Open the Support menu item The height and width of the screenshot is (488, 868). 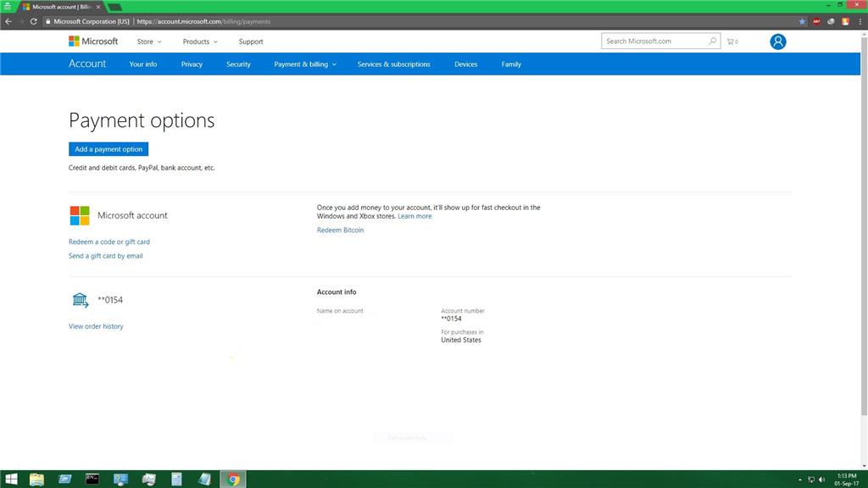tap(251, 42)
